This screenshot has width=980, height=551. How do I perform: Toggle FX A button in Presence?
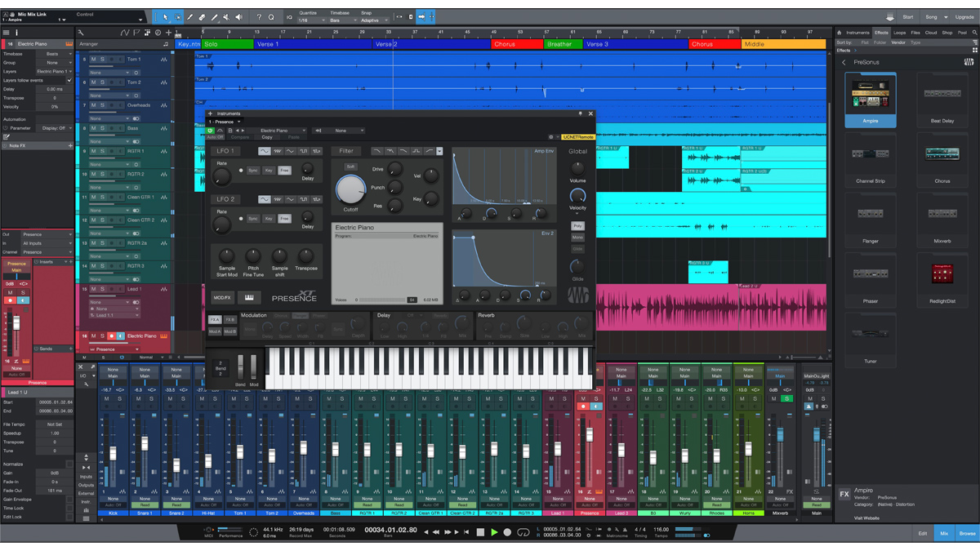point(215,320)
